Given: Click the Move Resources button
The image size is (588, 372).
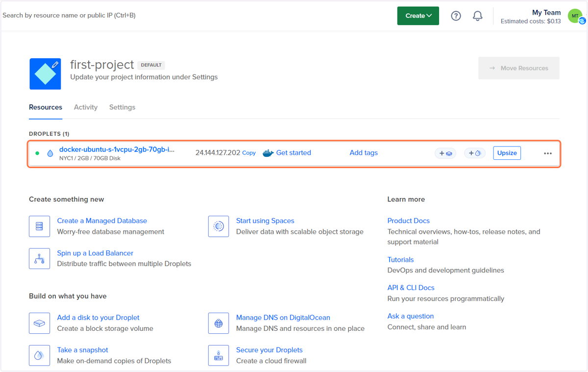Looking at the screenshot, I should pos(519,68).
